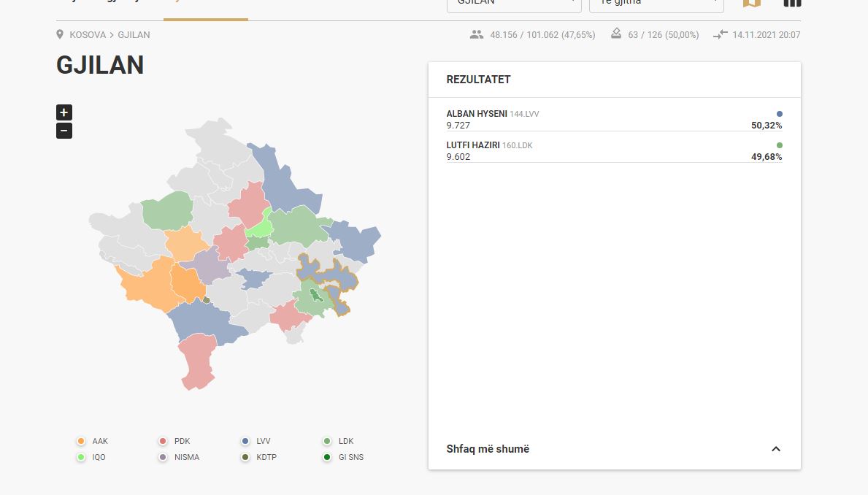The height and width of the screenshot is (495, 868).
Task: Click the NISMA legend label
Action: pyautogui.click(x=187, y=457)
